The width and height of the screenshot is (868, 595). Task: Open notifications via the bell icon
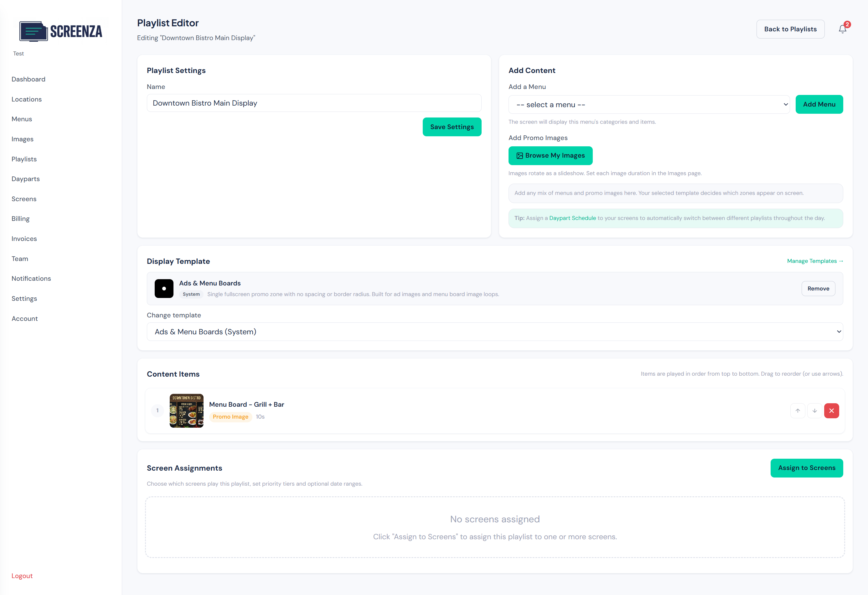point(842,29)
